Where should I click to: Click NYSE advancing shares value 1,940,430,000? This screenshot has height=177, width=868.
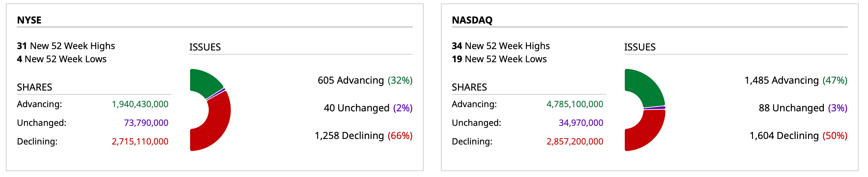[x=140, y=104]
